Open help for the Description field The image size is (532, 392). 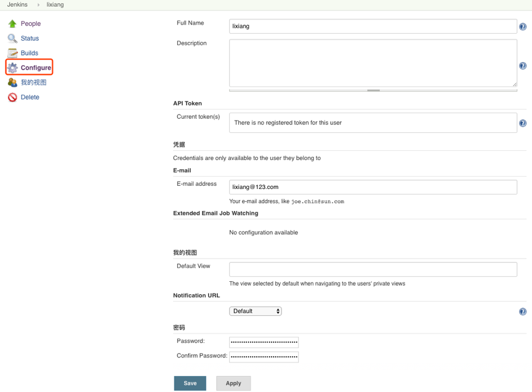click(523, 66)
